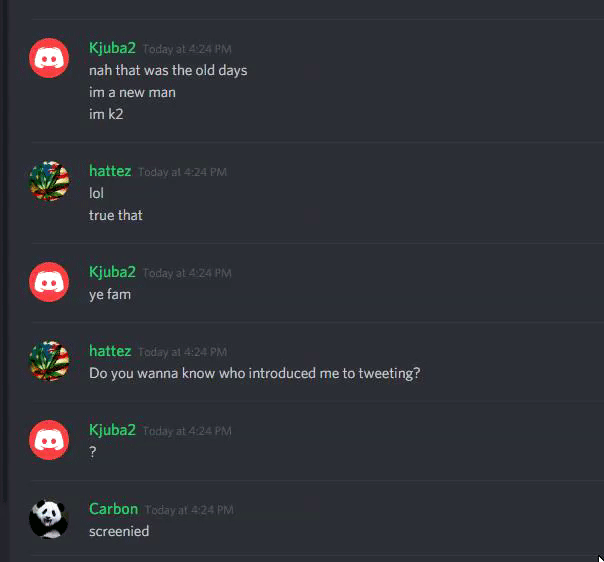Viewport: 604px width, 562px height.
Task: Select the message "nah that was the old days"
Action: [168, 70]
